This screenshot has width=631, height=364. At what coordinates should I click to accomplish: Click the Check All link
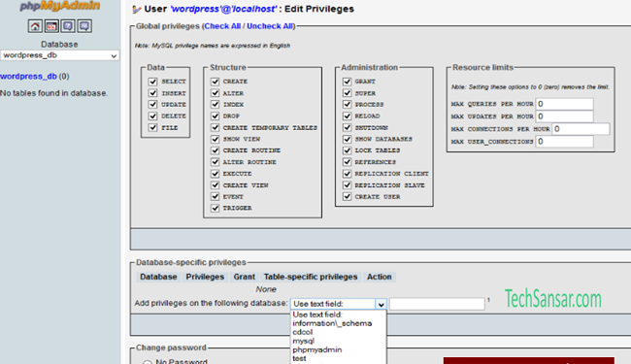point(222,26)
